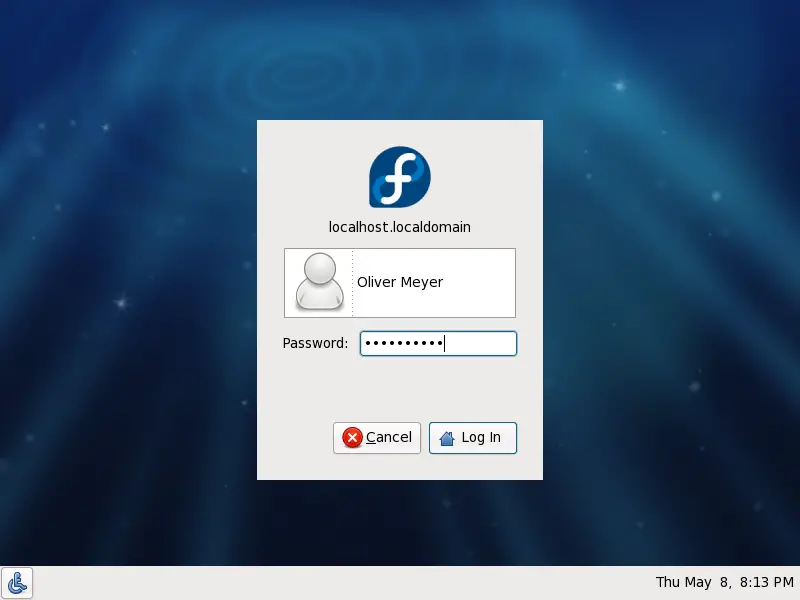Select the Oliver Meyer user entry
800x600 pixels.
[400, 283]
